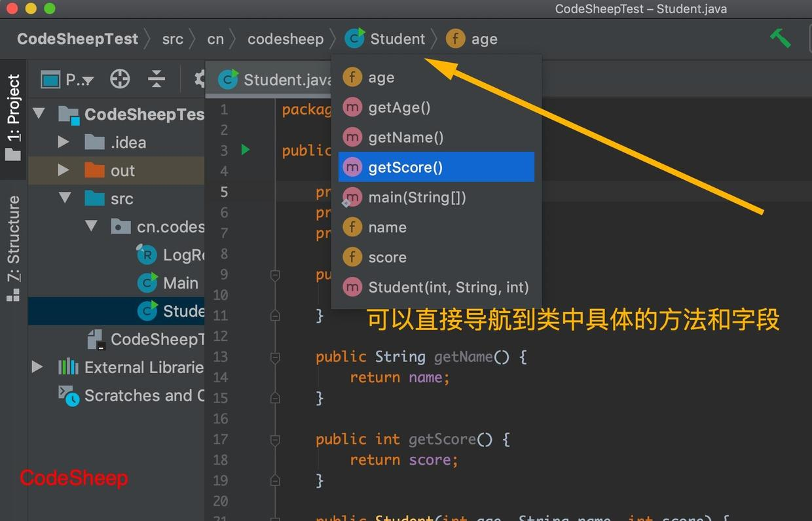Click the macOS green zoom window button
The width and height of the screenshot is (812, 521).
(49, 9)
